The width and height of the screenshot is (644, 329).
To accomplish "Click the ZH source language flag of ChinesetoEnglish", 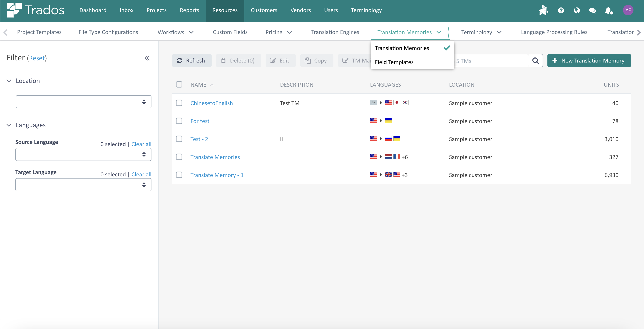I will pos(373,102).
